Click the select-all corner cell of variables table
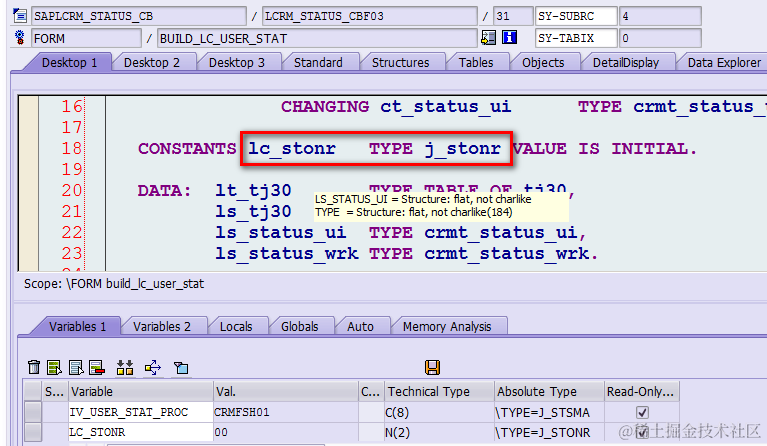767x446 pixels. click(33, 391)
